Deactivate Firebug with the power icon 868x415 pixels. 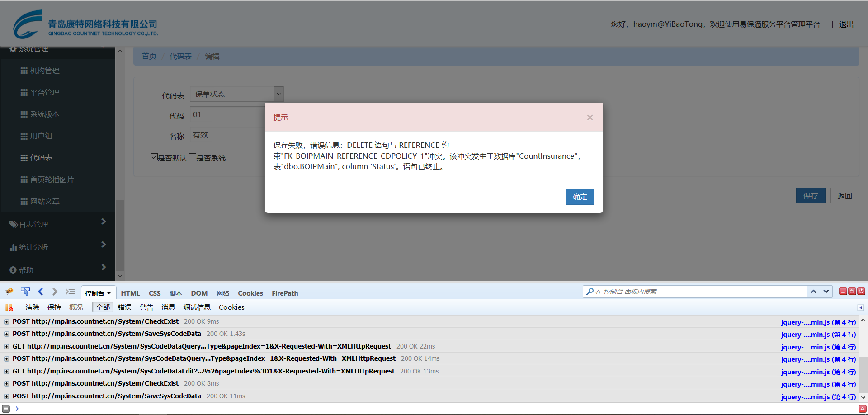click(x=861, y=292)
